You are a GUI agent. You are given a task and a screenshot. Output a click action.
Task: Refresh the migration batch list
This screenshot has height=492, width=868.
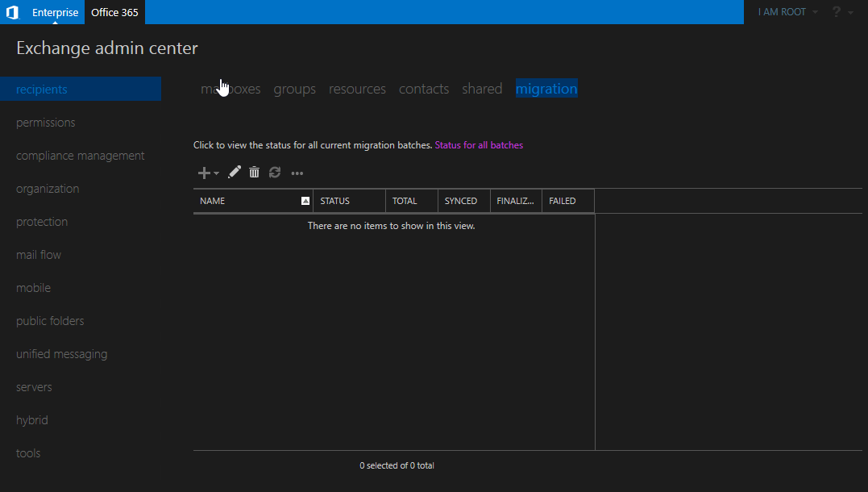[x=275, y=173]
